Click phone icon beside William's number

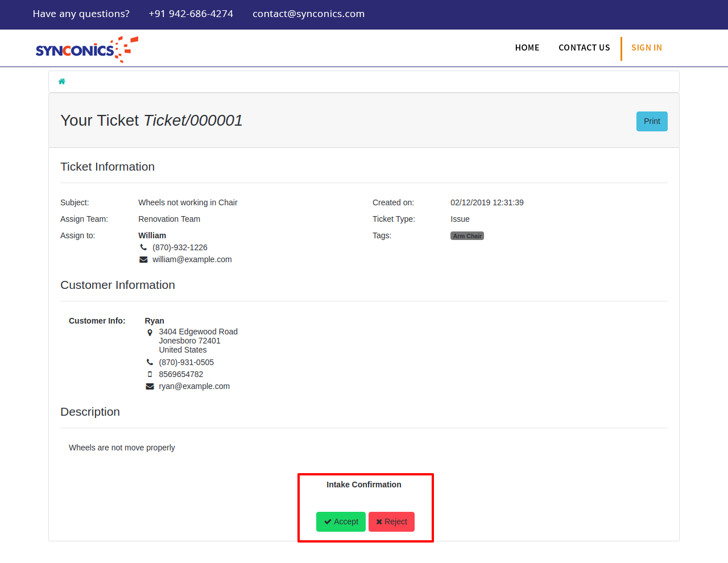click(143, 247)
